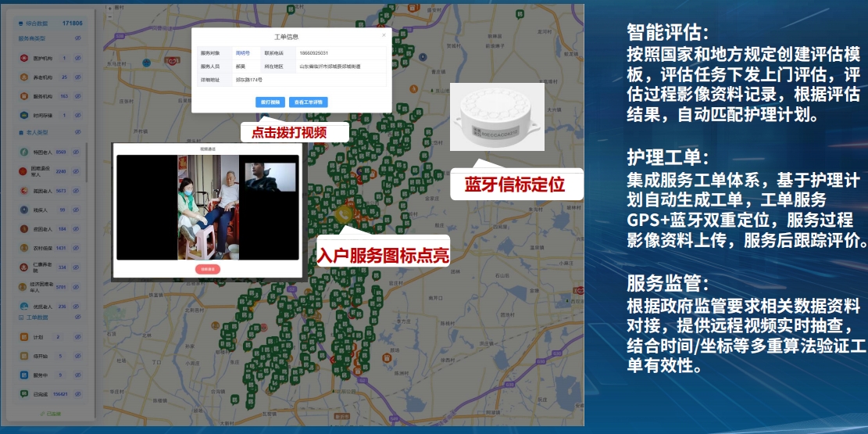868x434 pixels.
Task: Click the 时间存储 category icon
Action: pyautogui.click(x=24, y=115)
